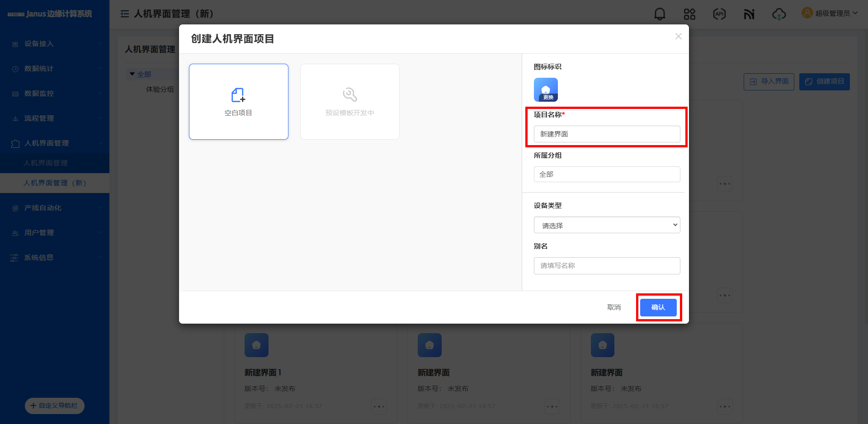Change the project icon image
The height and width of the screenshot is (424, 868).
[x=546, y=90]
